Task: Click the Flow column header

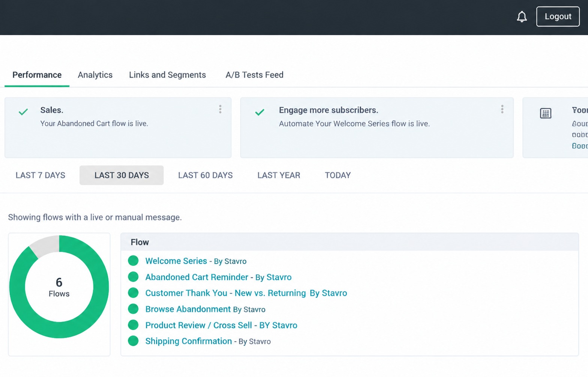Action: tap(140, 242)
